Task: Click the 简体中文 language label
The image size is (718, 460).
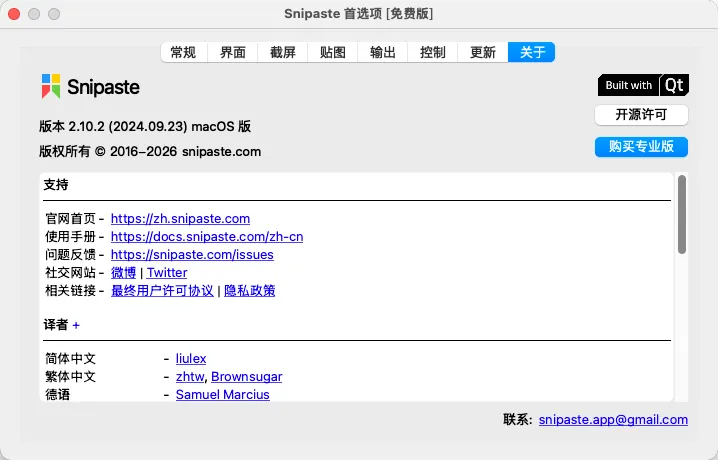Action: pyautogui.click(x=71, y=358)
